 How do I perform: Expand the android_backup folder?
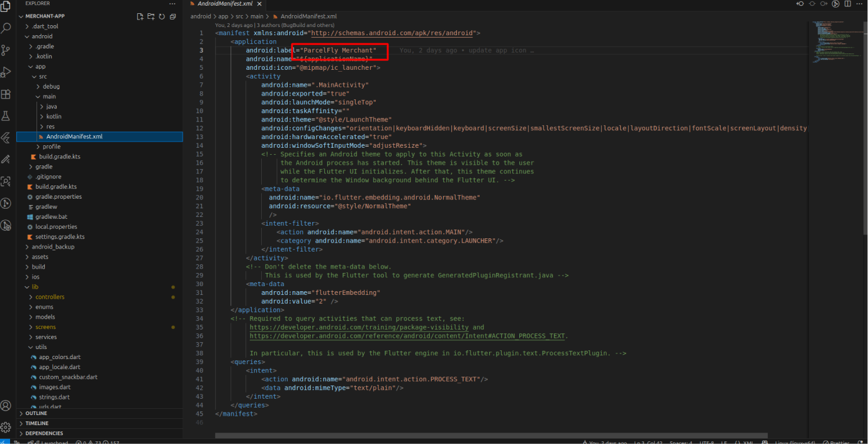(x=53, y=247)
